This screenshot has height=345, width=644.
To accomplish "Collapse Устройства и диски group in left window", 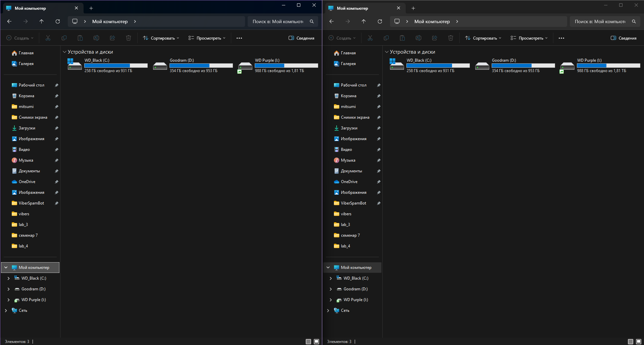I will point(64,52).
